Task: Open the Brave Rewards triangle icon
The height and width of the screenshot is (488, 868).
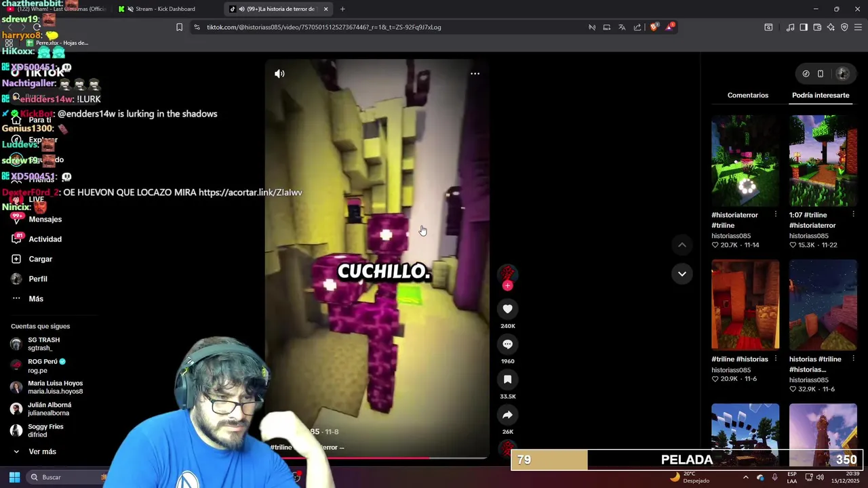Action: click(670, 26)
